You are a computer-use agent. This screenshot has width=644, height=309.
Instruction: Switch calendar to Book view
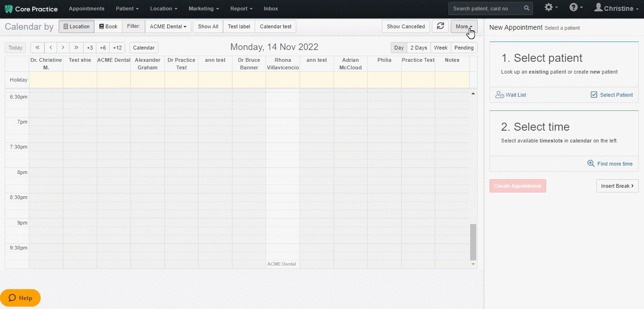click(108, 26)
